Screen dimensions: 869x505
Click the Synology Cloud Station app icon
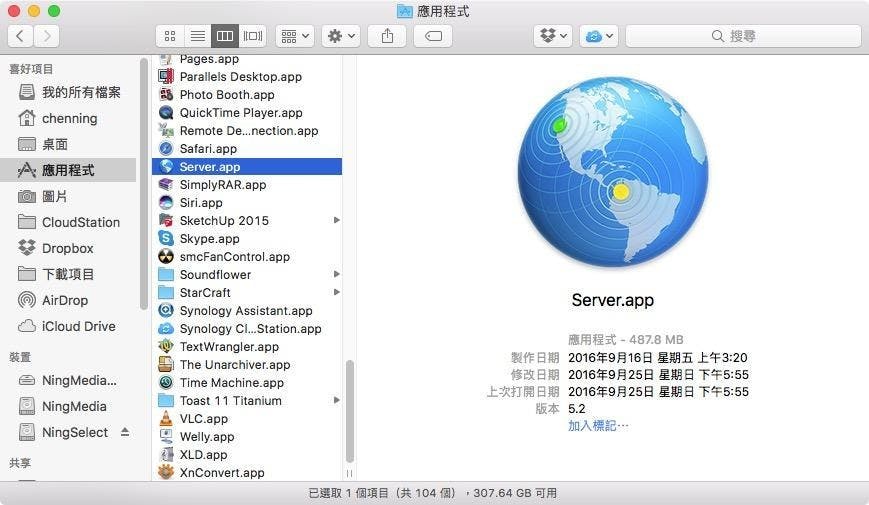point(166,329)
